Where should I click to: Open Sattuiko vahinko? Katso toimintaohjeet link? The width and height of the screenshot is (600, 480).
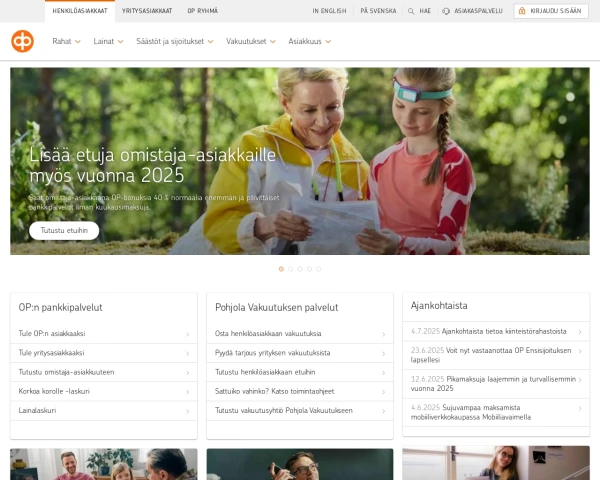[274, 391]
